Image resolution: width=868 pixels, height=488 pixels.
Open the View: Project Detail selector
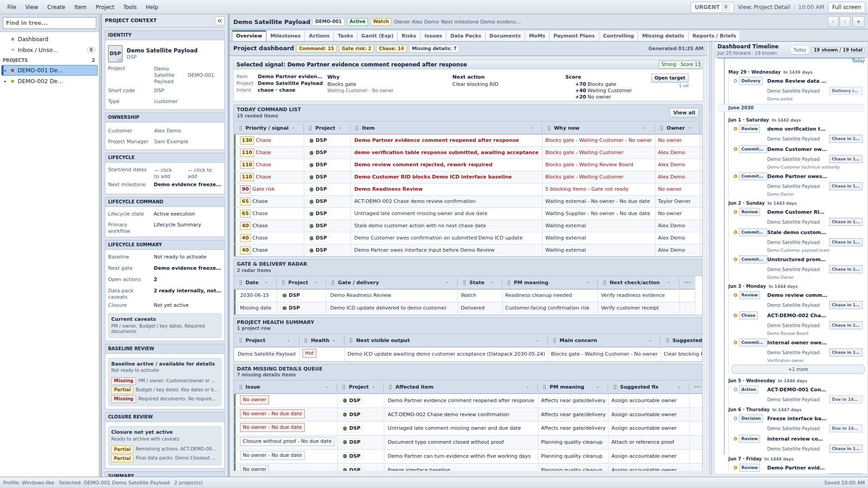[764, 7]
